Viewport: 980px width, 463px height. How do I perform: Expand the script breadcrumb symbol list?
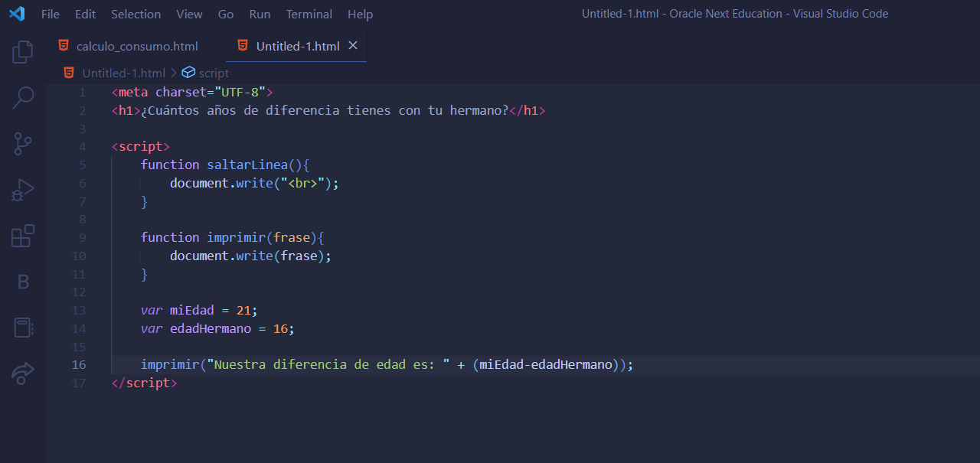coord(214,73)
